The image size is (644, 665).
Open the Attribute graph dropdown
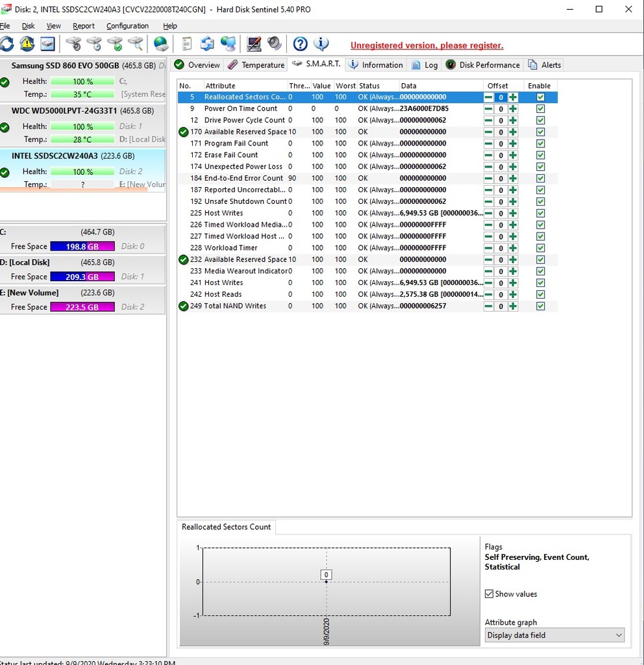tap(554, 635)
